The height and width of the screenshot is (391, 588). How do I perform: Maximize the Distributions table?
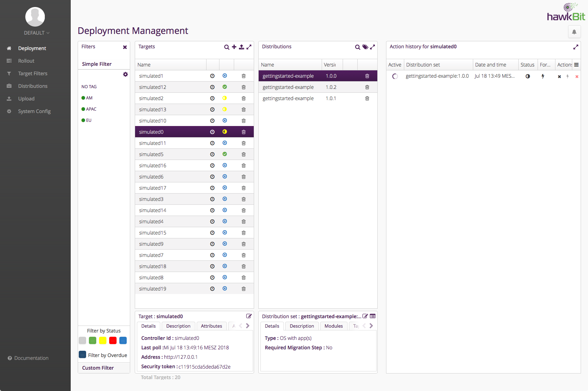coord(372,47)
